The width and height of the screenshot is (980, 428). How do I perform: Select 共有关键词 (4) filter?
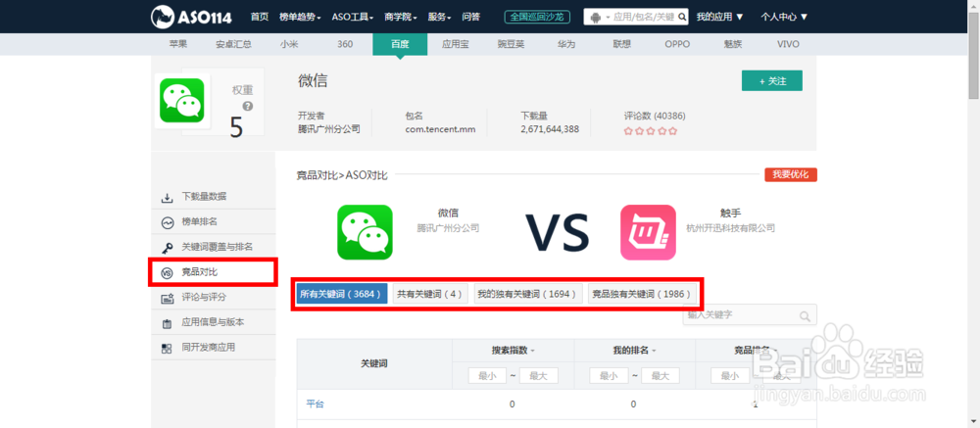pyautogui.click(x=430, y=294)
